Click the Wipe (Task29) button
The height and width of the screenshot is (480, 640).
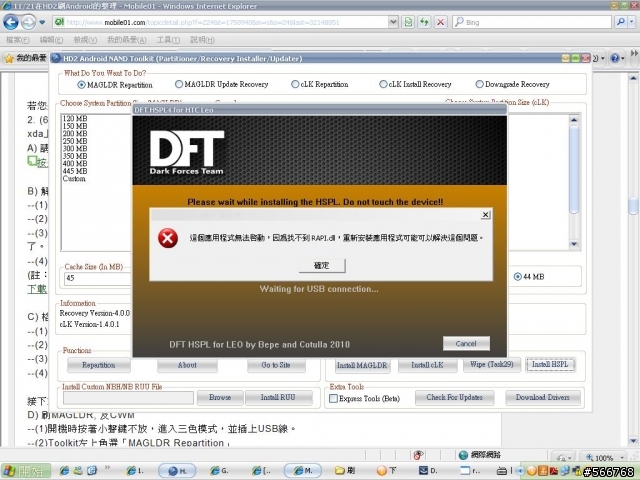[x=492, y=364]
